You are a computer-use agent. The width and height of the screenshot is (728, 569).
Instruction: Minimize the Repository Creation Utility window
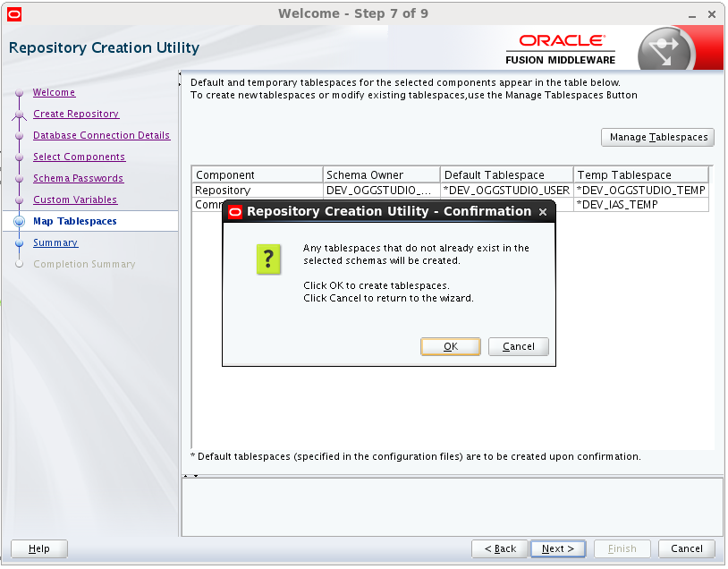692,15
